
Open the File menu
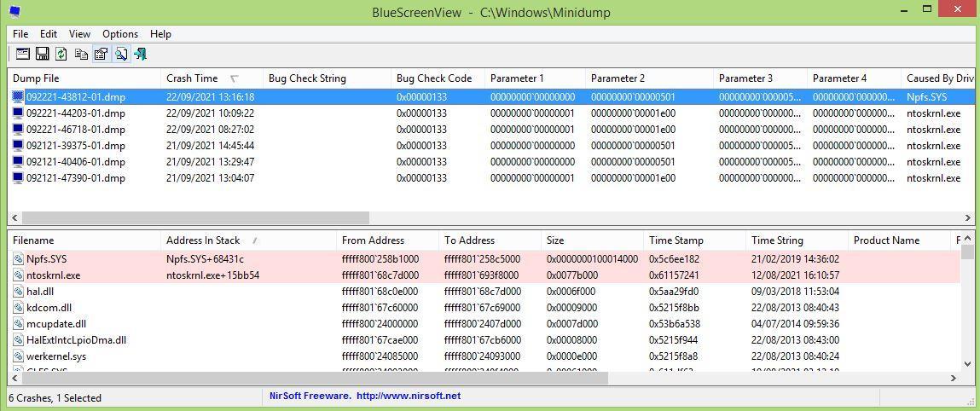tap(20, 34)
